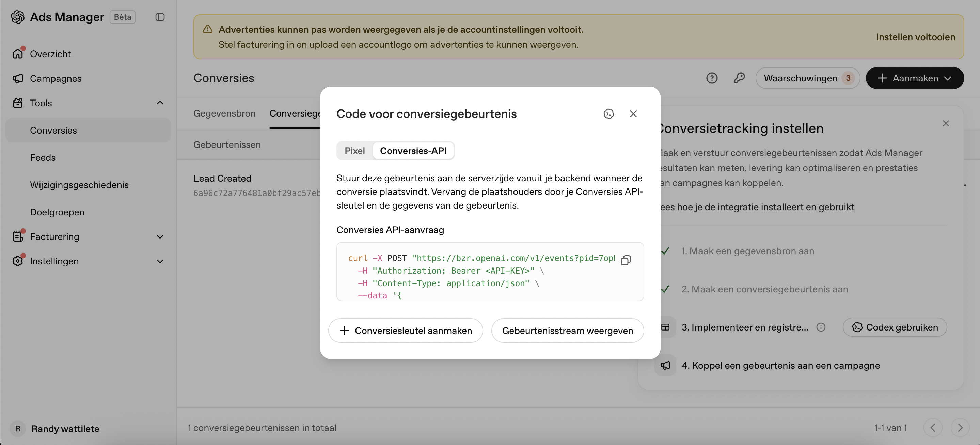Open Campagnes via the megaphone icon
The height and width of the screenshot is (445, 980).
(x=17, y=78)
